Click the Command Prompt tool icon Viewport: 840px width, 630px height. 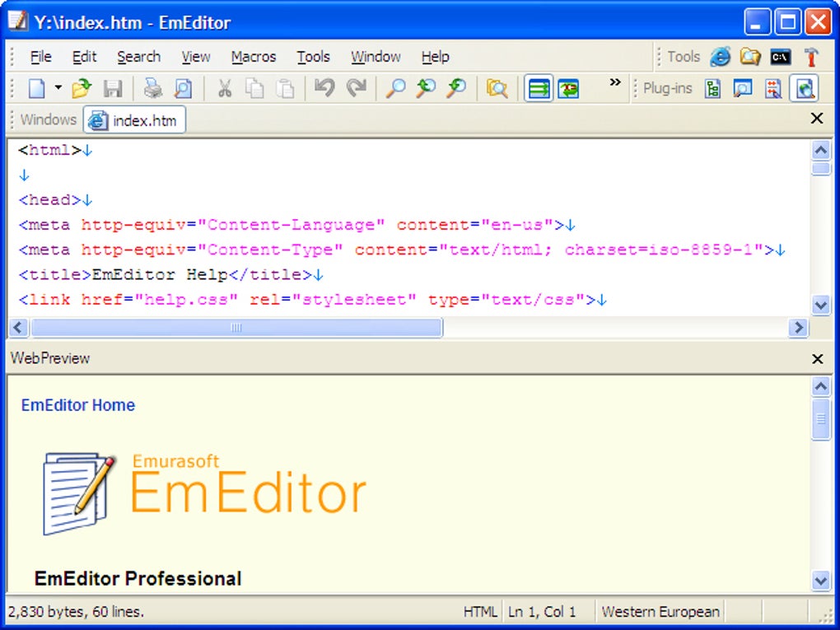781,56
